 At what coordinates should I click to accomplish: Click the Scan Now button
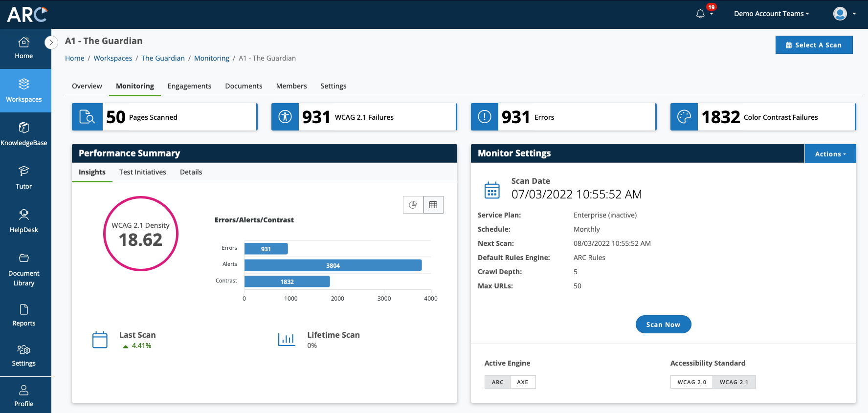coord(663,325)
